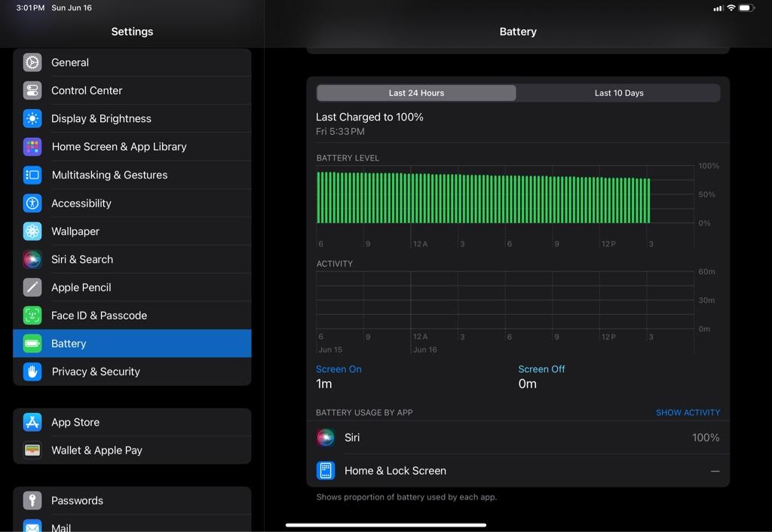
Task: Open Wallpaper flower icon
Action: coord(32,231)
